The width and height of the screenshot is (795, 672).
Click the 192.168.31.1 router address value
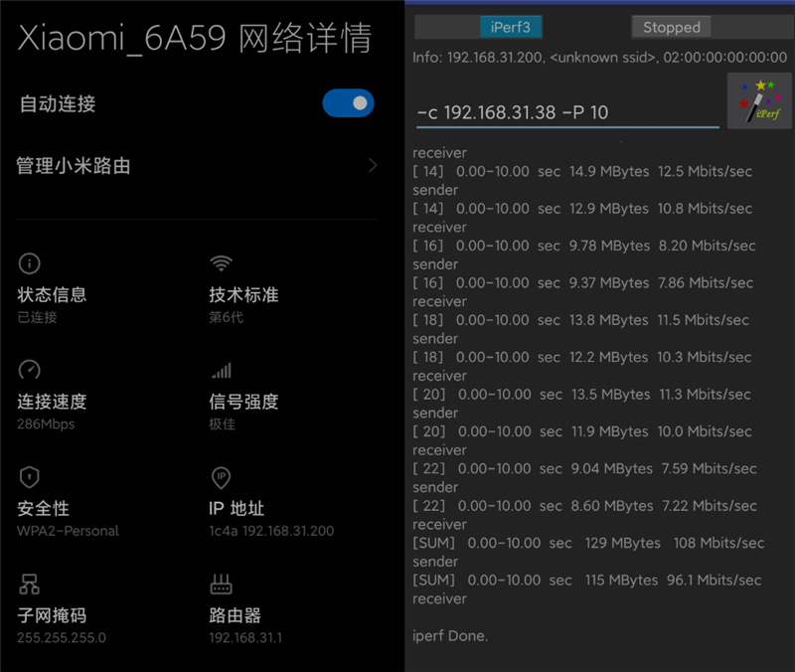(x=245, y=637)
